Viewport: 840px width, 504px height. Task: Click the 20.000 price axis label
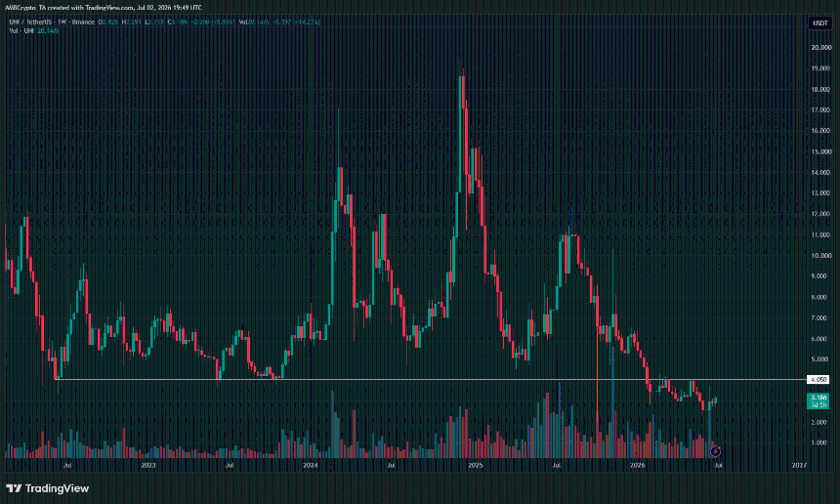(x=821, y=48)
